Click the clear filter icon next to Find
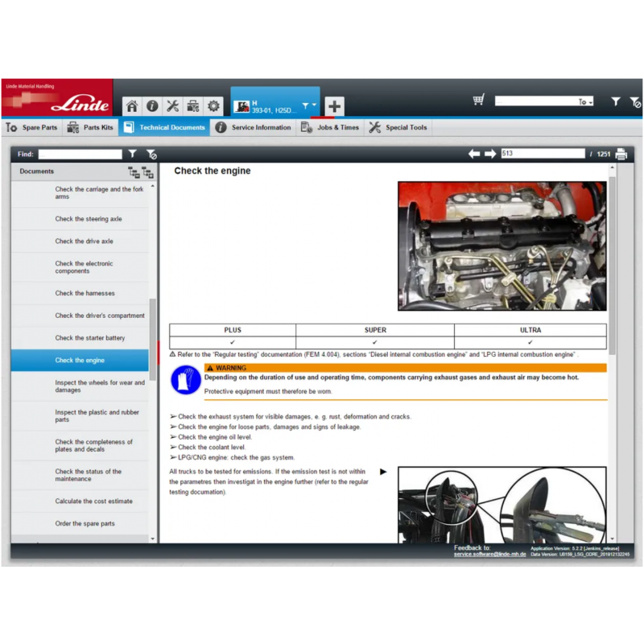The height and width of the screenshot is (644, 644). (x=151, y=155)
